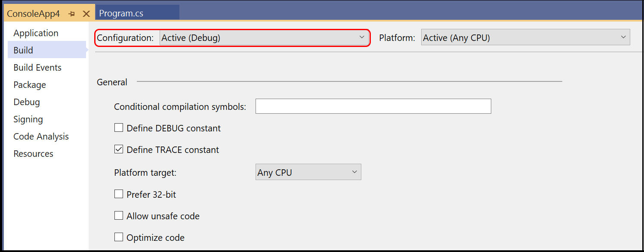Click the Platform target label
The width and height of the screenshot is (644, 252).
click(x=145, y=173)
